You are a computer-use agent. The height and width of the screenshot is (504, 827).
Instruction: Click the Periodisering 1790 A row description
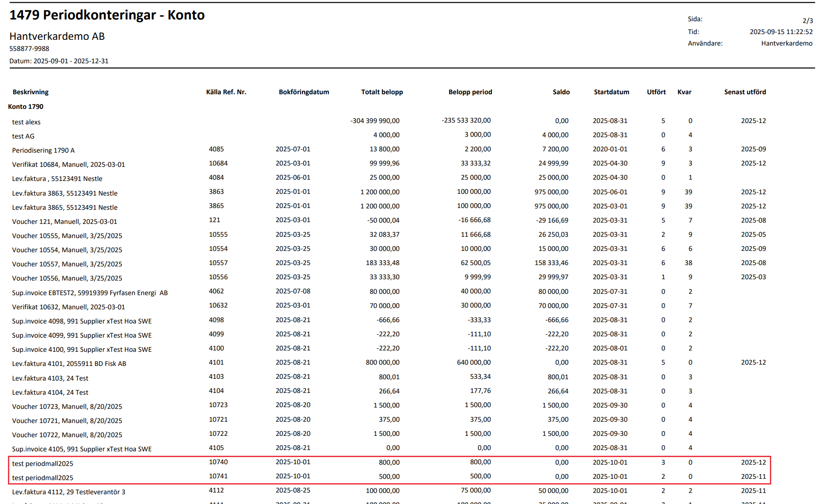click(x=43, y=150)
